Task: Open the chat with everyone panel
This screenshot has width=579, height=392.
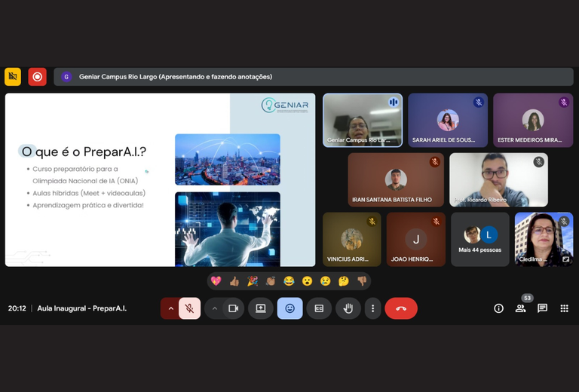Action: pos(542,308)
